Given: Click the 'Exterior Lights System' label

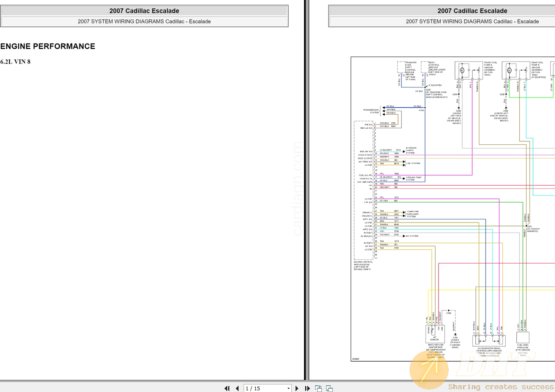Looking at the screenshot, I should click(x=411, y=150).
